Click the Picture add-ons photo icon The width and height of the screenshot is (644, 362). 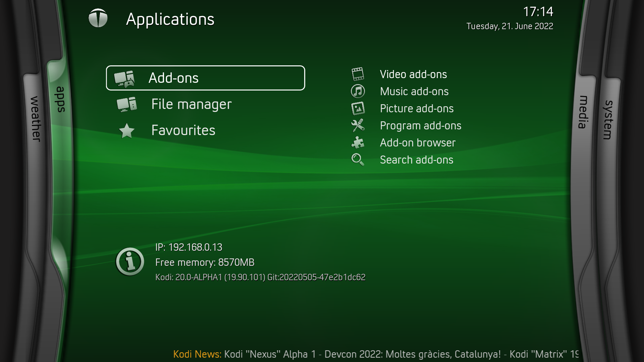358,108
